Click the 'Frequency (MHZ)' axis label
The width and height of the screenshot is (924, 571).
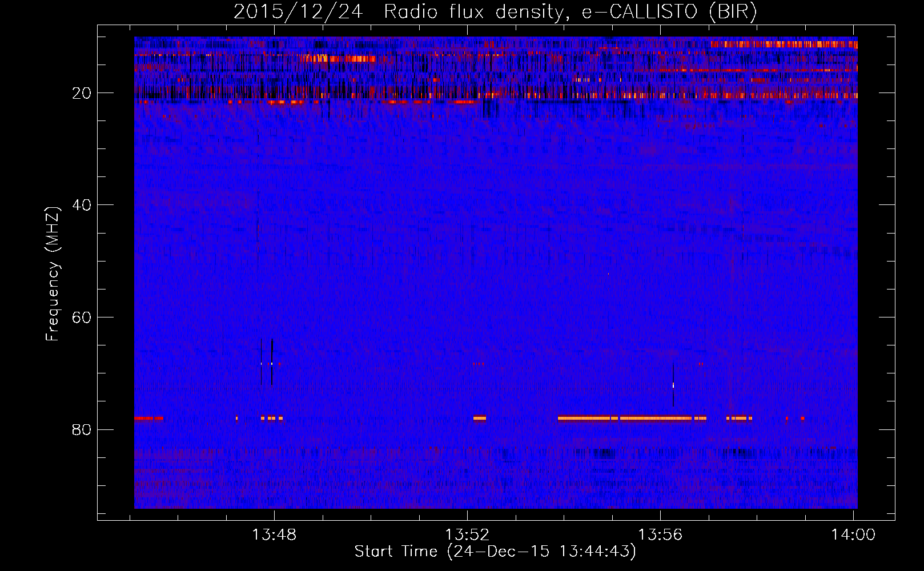click(53, 274)
